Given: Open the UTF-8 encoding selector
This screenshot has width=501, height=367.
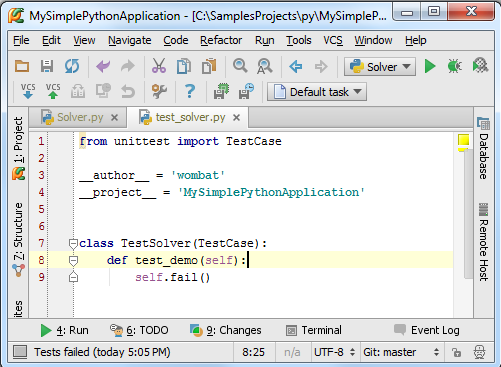Looking at the screenshot, I should click(335, 352).
